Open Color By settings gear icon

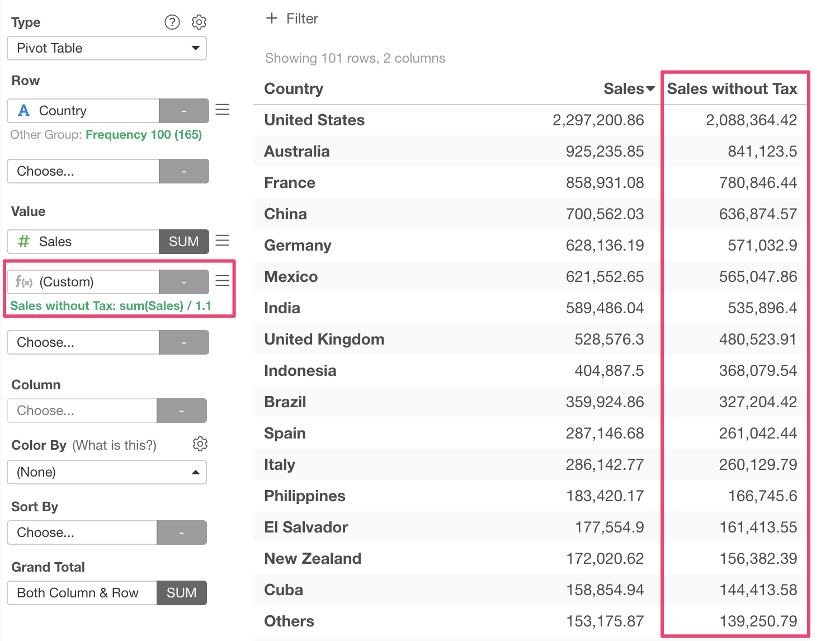point(200,444)
